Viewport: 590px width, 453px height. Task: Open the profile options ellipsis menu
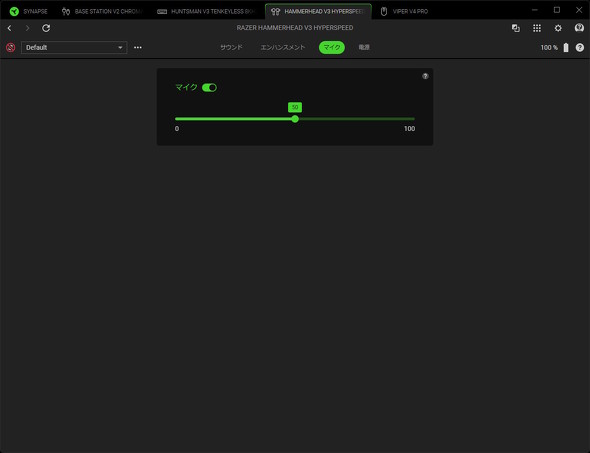pos(138,47)
